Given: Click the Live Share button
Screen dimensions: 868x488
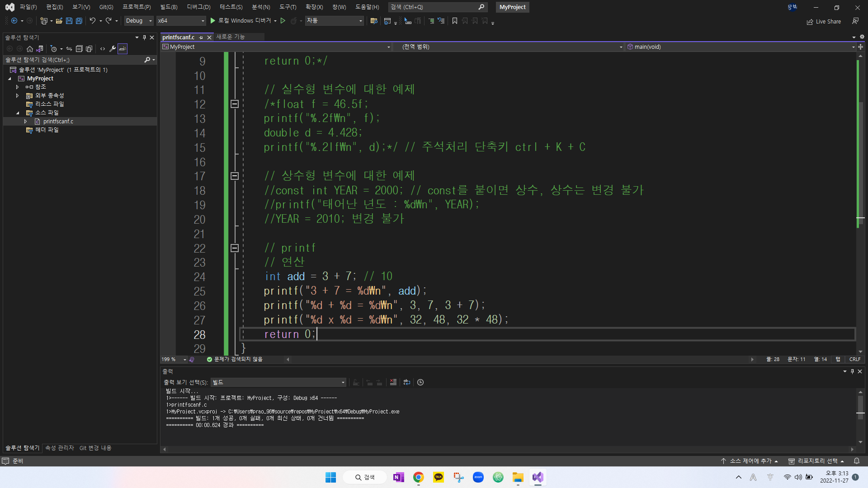Looking at the screenshot, I should pos(824,21).
